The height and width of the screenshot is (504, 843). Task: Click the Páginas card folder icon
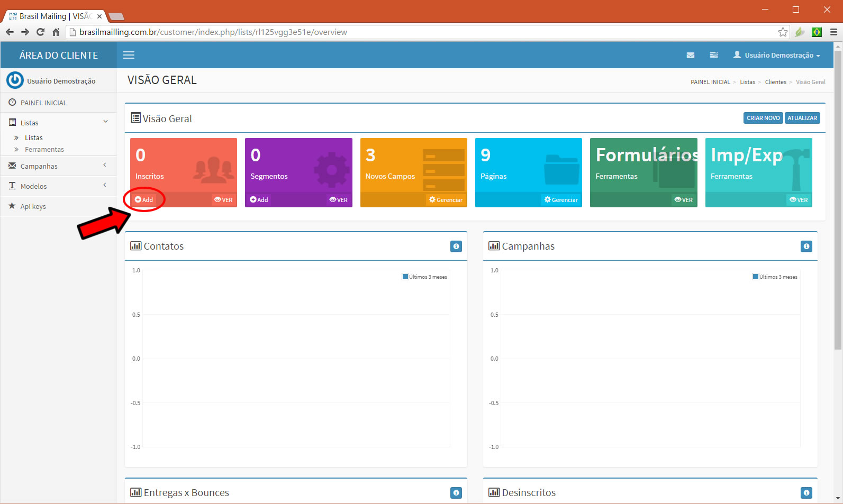click(561, 169)
